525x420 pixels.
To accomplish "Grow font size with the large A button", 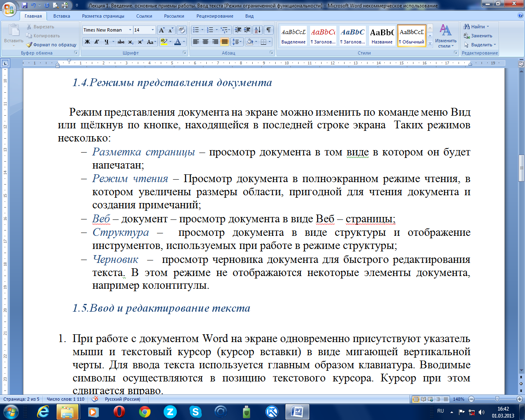I will pos(162,30).
